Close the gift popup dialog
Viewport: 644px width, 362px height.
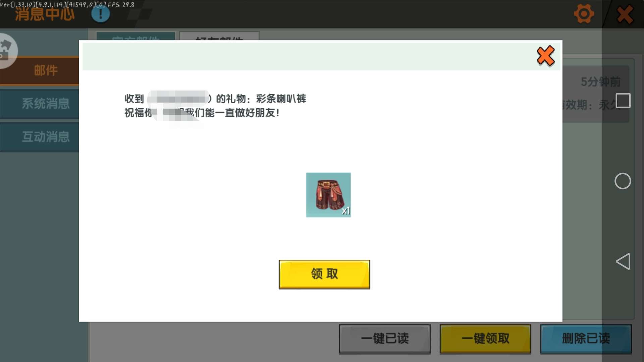coord(545,56)
